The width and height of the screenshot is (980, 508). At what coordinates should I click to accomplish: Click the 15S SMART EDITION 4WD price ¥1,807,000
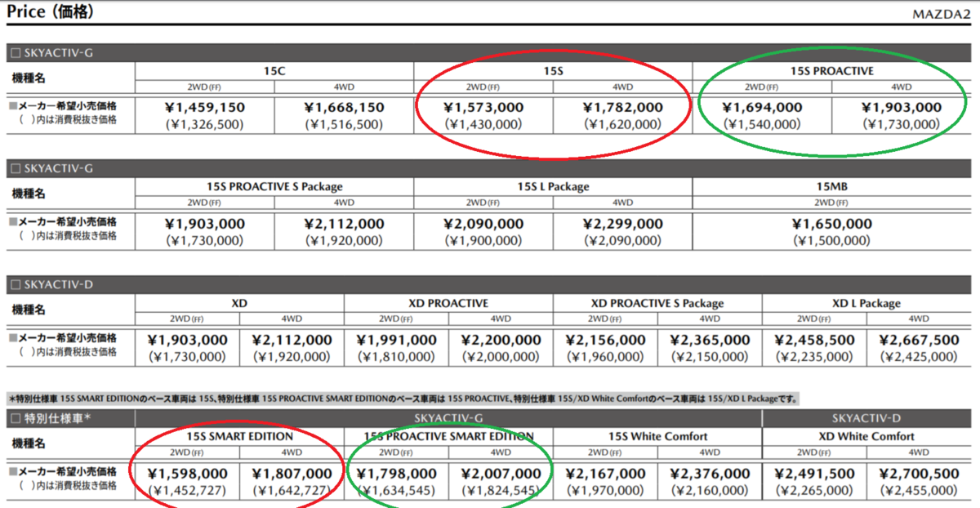pyautogui.click(x=292, y=474)
